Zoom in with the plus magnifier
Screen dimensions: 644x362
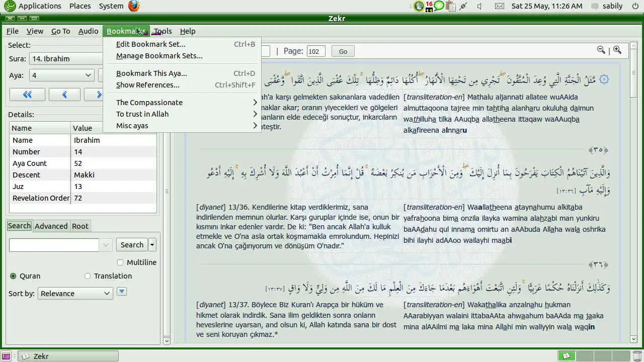[617, 50]
